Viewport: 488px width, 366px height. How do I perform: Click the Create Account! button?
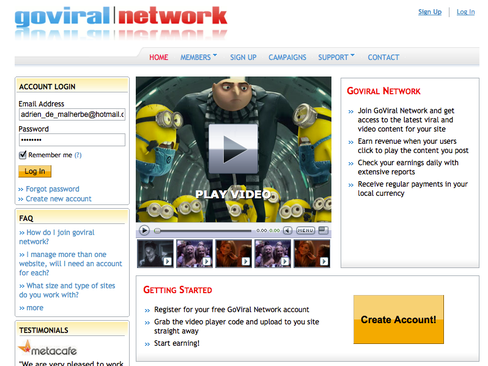[x=399, y=319]
